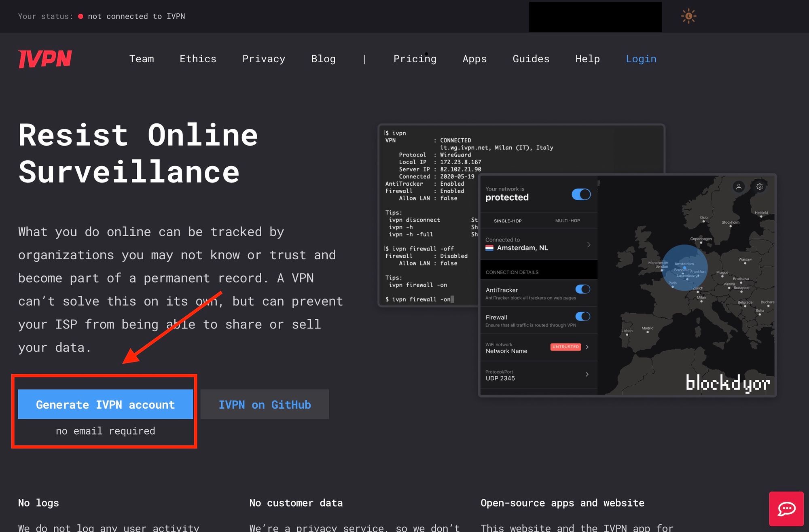Click the 'no email required' text
Viewport: 809px width, 532px height.
coord(105,431)
